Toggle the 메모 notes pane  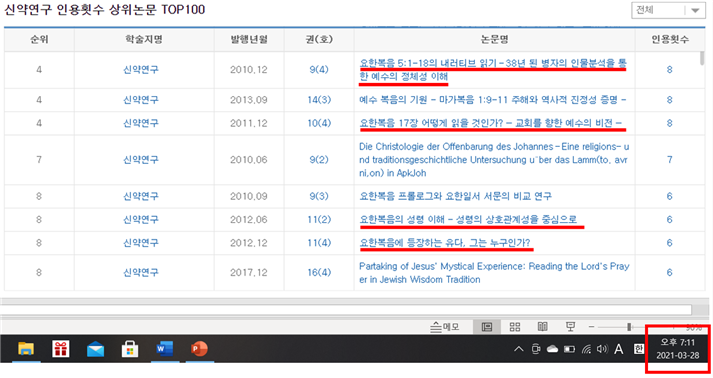445,327
